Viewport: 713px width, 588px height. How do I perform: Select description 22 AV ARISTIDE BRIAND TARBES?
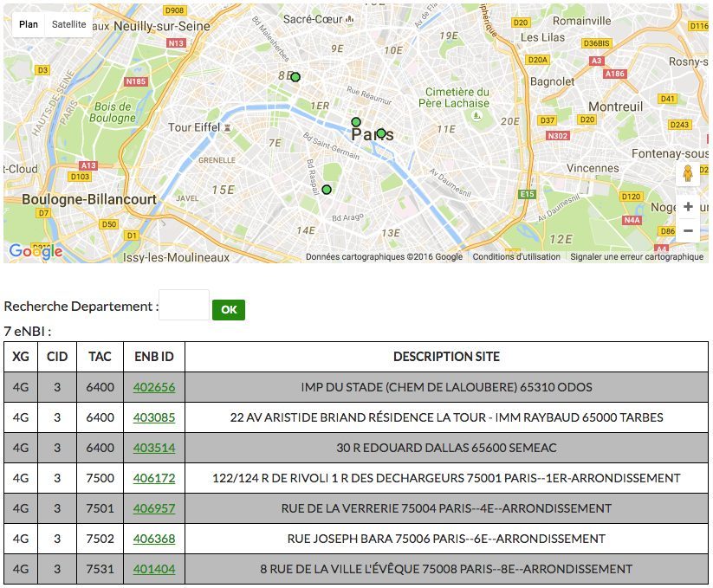point(446,417)
